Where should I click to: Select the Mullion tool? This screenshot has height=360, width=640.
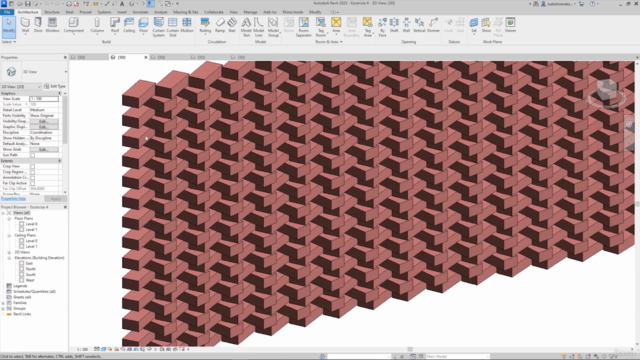point(187,25)
